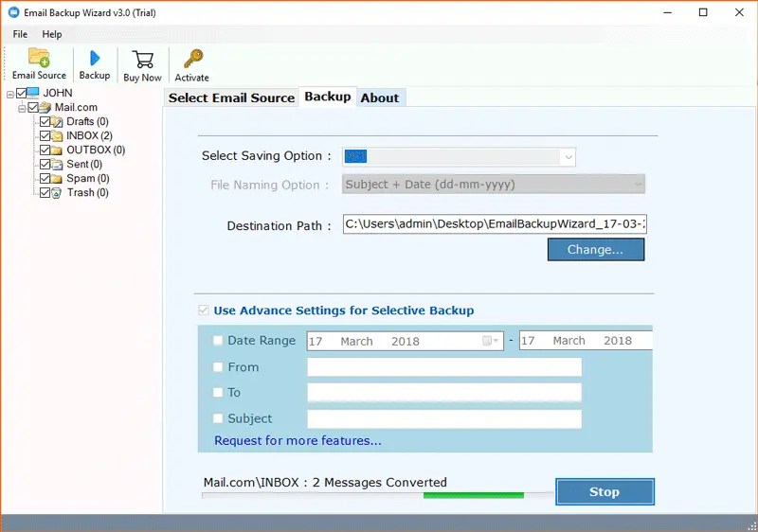Open the File menu

pos(19,34)
